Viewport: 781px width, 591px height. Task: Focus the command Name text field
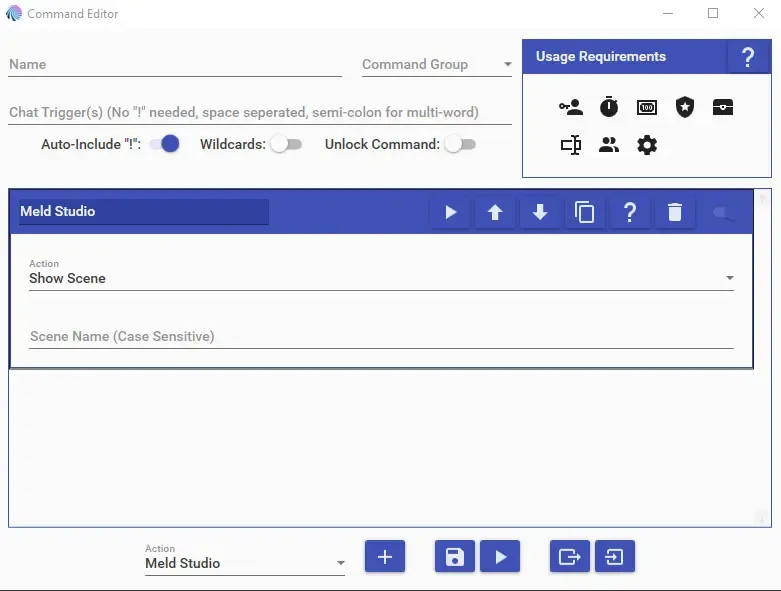(x=174, y=65)
